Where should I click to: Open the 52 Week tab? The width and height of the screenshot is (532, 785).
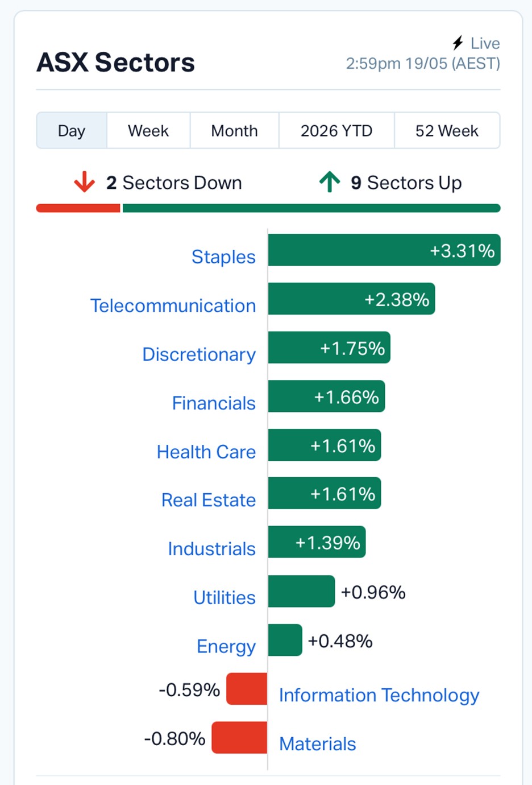point(447,131)
